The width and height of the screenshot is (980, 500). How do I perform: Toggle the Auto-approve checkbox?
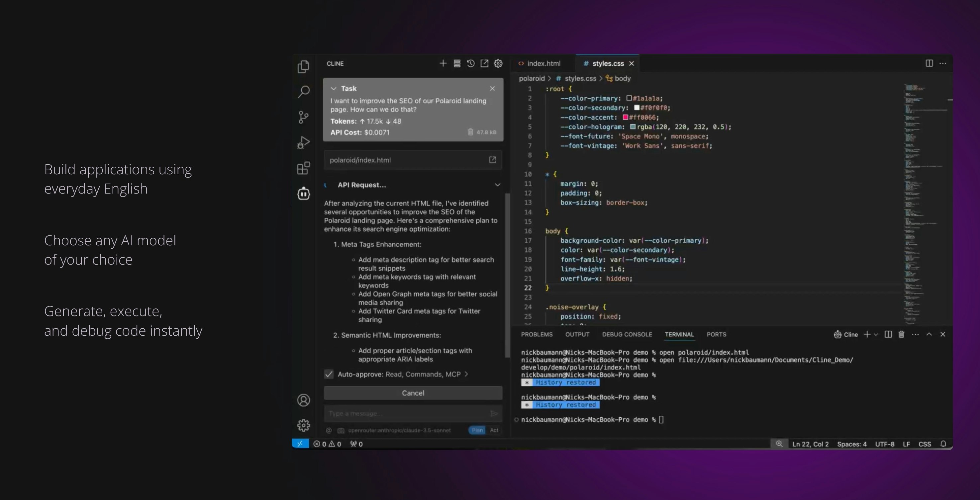(329, 374)
